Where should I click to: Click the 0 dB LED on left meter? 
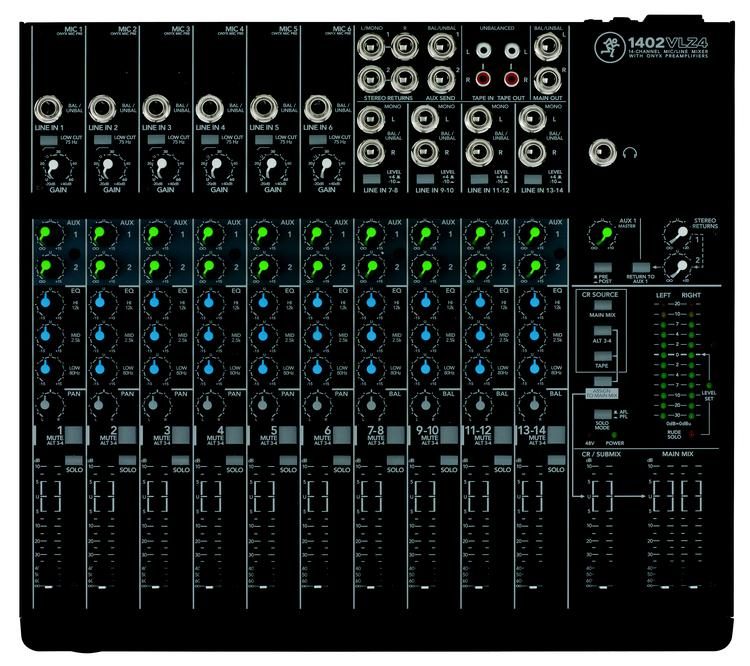(663, 355)
